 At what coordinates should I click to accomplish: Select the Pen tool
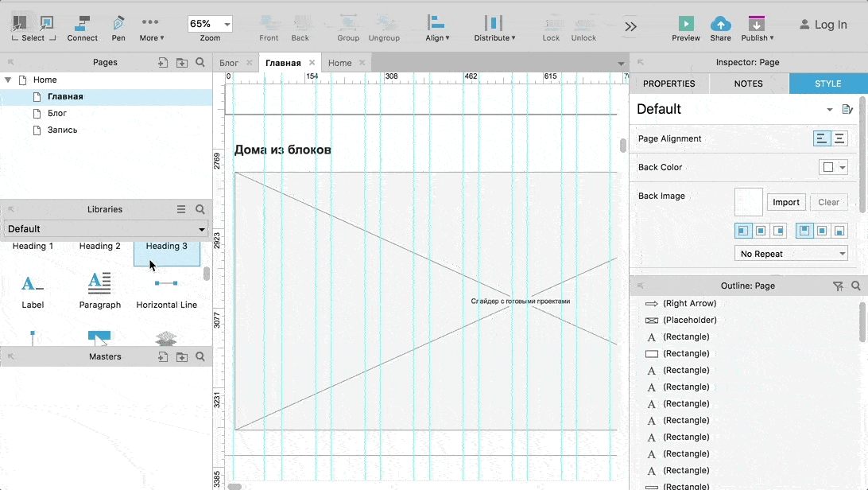(x=118, y=28)
